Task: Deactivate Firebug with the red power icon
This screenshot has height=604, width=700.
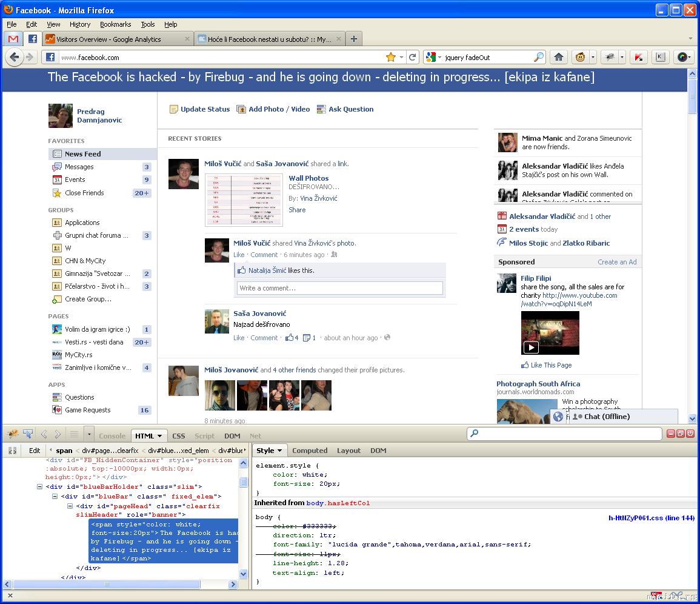Action: click(690, 434)
